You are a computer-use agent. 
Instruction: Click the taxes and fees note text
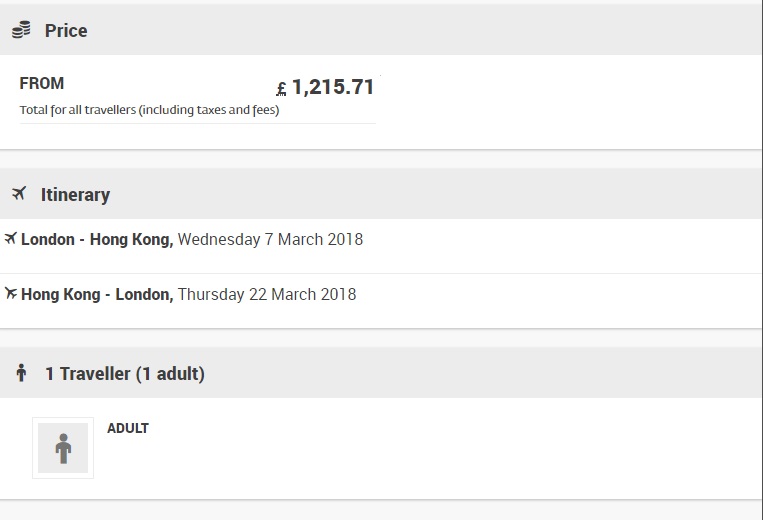tap(149, 110)
